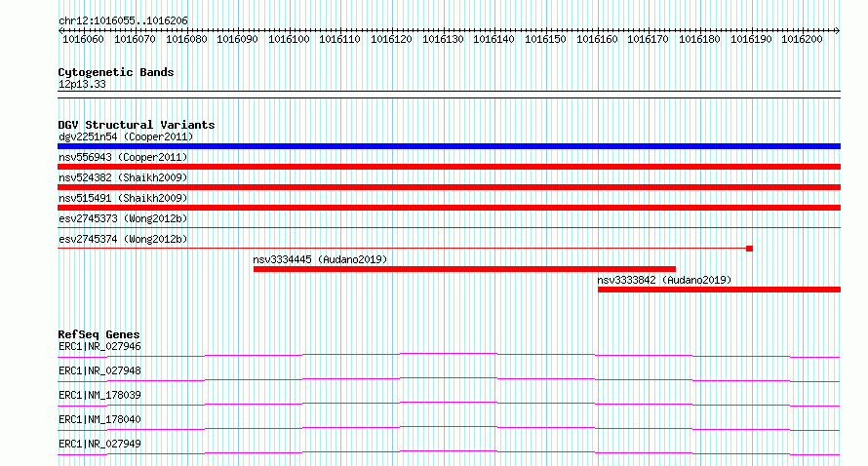Image resolution: width=868 pixels, height=466 pixels.
Task: Click the red nsv556943 variant bar
Action: [x=449, y=167]
